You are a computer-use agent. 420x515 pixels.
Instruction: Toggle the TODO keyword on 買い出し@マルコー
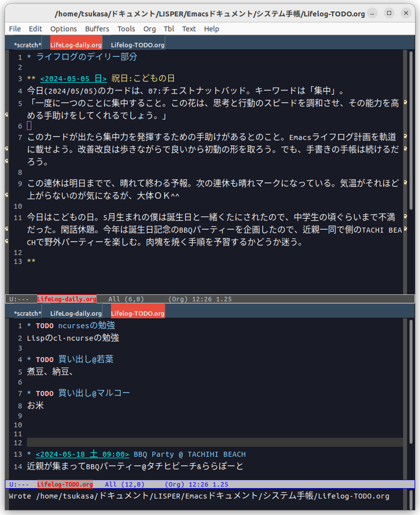click(x=45, y=393)
